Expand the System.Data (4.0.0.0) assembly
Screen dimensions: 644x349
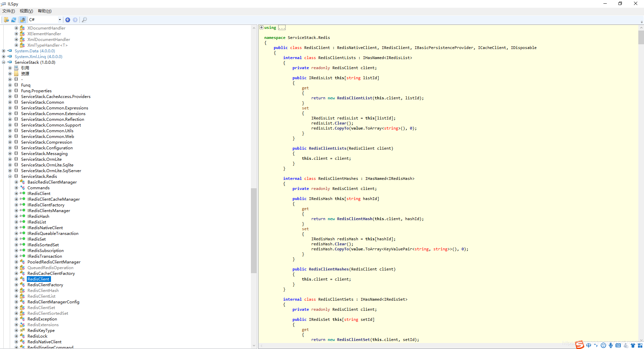pyautogui.click(x=4, y=51)
